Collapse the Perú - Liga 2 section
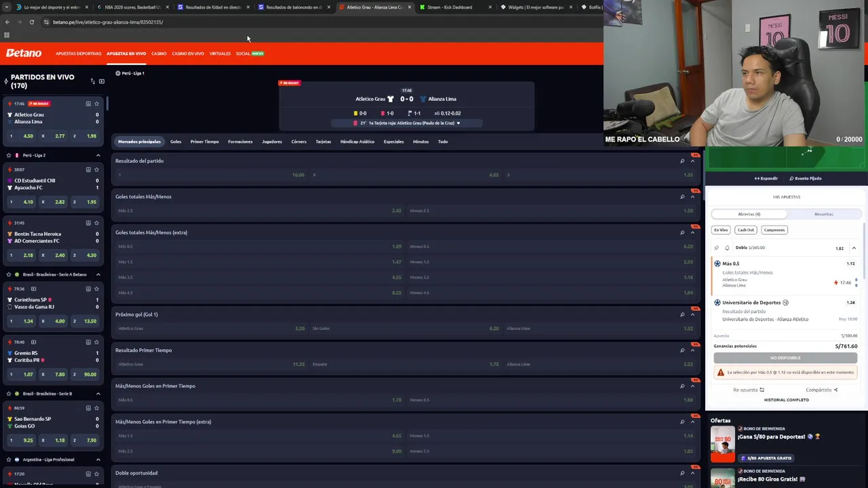Viewport: 868px width, 488px height. [x=98, y=155]
